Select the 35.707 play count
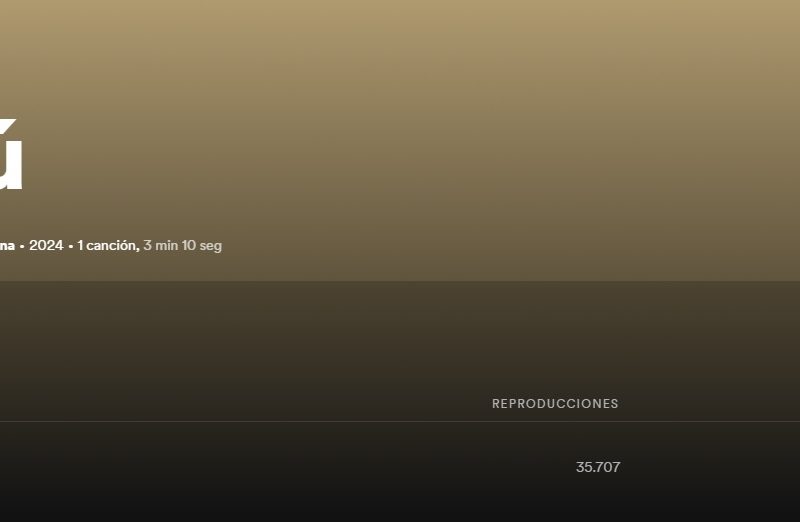This screenshot has width=800, height=522. coord(598,467)
